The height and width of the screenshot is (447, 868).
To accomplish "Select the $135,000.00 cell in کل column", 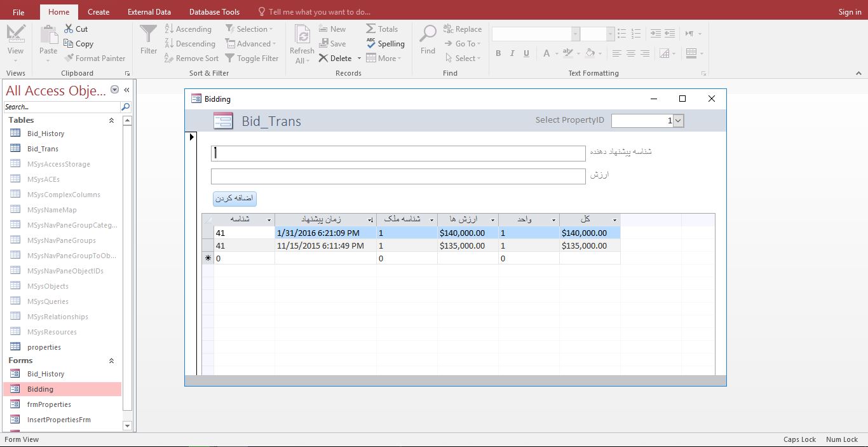I will point(590,245).
